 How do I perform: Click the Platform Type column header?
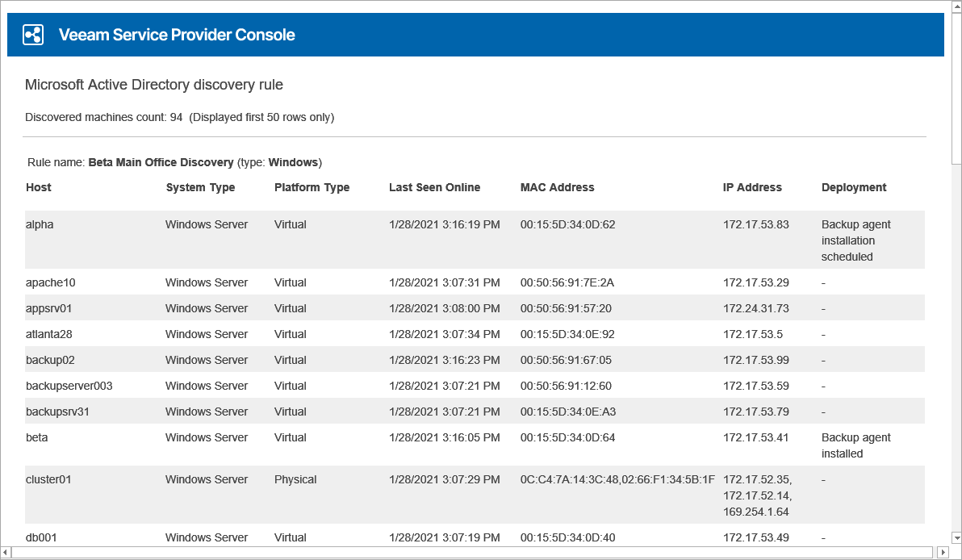312,187
